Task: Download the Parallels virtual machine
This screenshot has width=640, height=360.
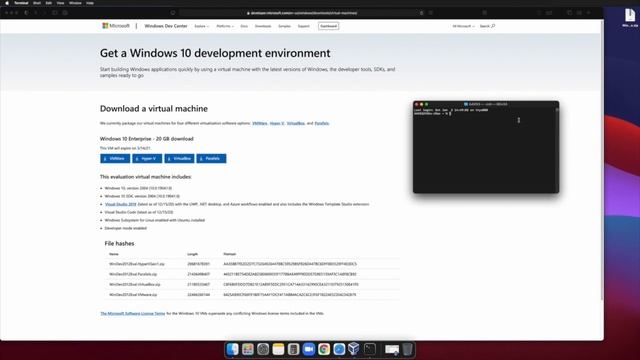Action: [211, 158]
